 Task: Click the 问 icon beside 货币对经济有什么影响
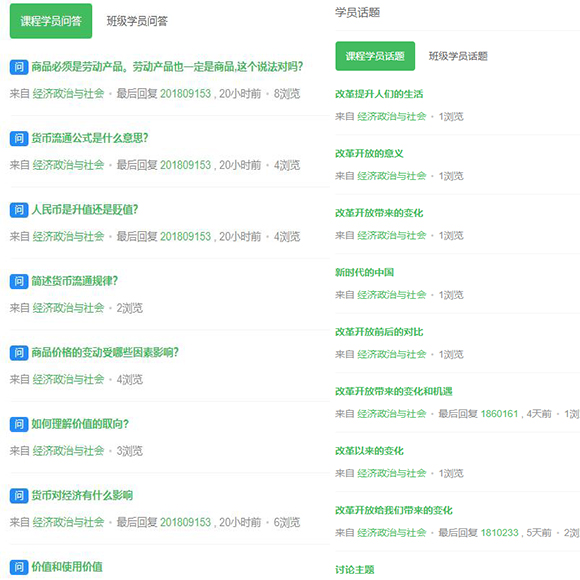(19, 496)
